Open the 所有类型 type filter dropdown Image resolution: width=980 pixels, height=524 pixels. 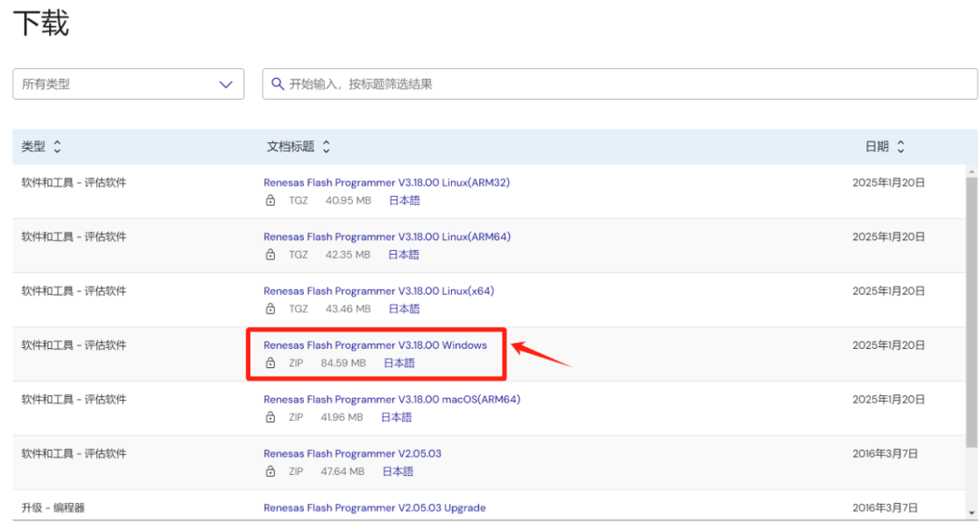[x=128, y=83]
